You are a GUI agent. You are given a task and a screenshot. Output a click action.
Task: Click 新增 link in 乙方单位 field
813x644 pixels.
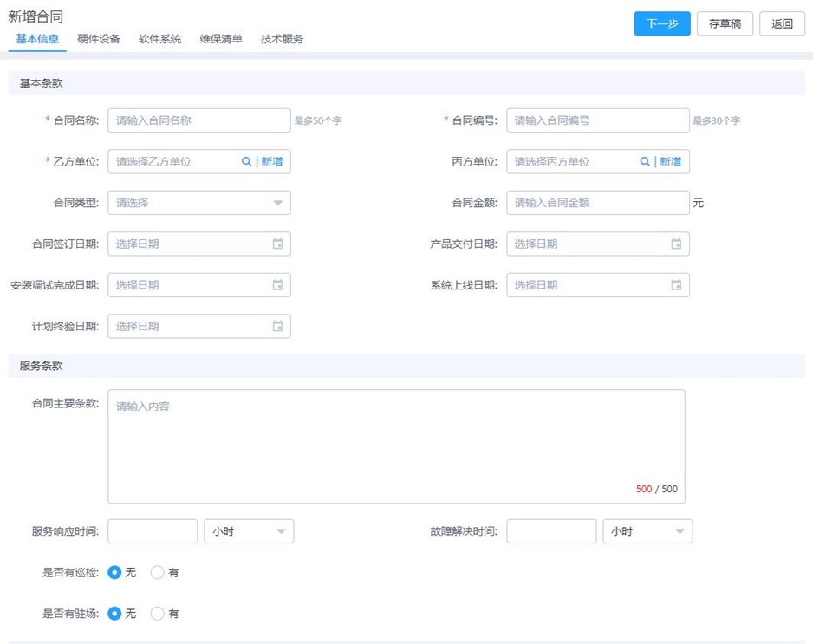(x=271, y=162)
